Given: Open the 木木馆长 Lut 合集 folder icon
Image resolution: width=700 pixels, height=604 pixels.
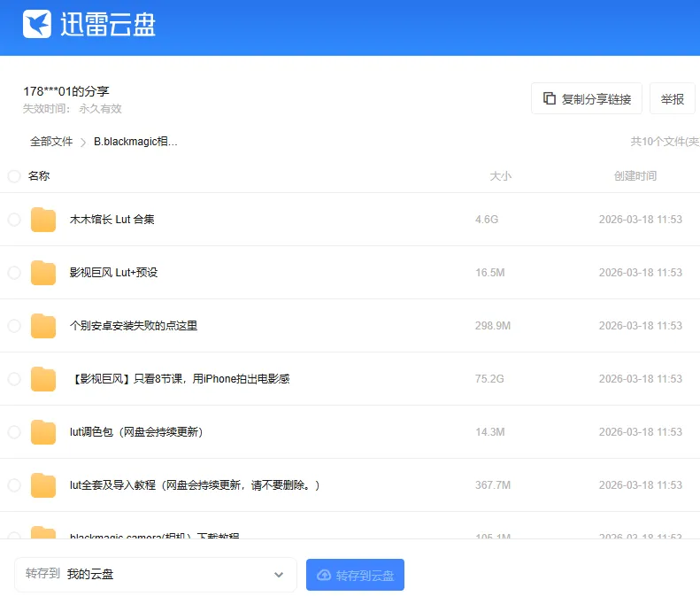Looking at the screenshot, I should tap(43, 220).
